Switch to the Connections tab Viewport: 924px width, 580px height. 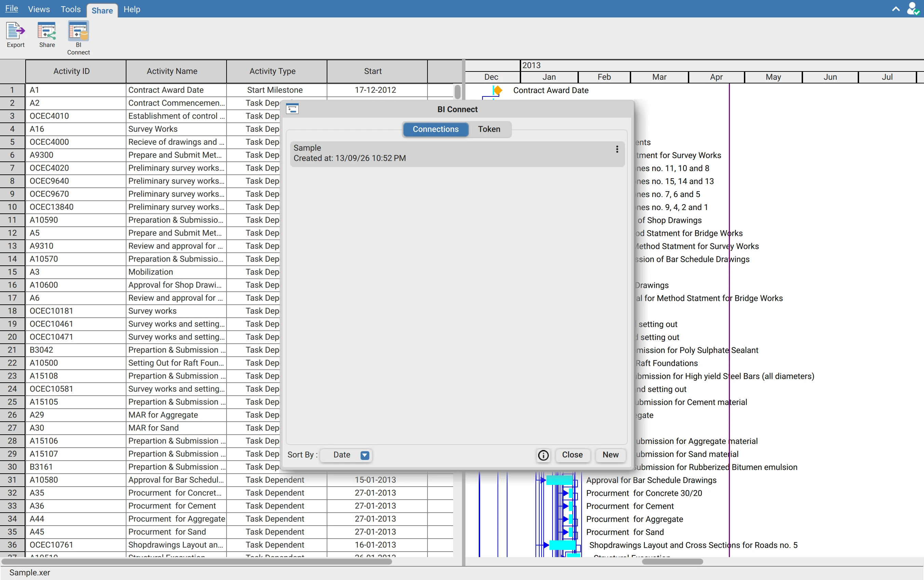click(435, 129)
